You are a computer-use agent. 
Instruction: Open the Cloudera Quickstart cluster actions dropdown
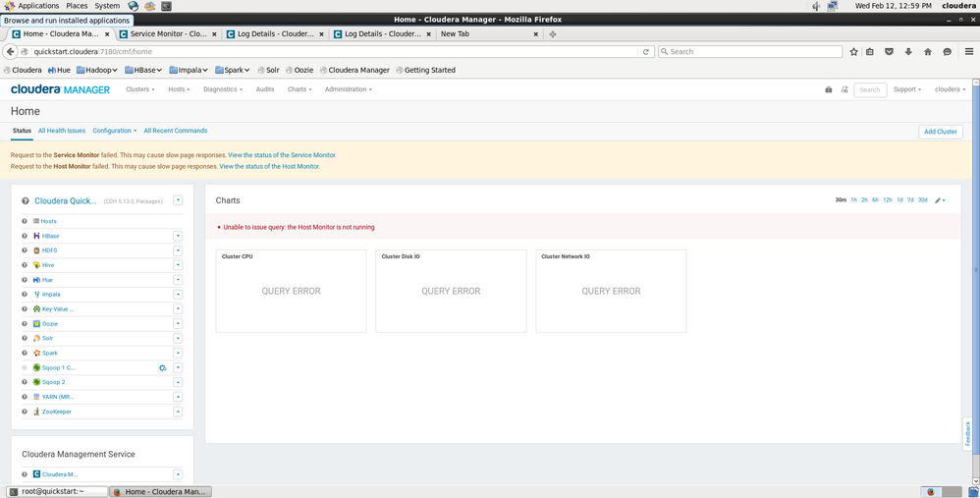178,200
